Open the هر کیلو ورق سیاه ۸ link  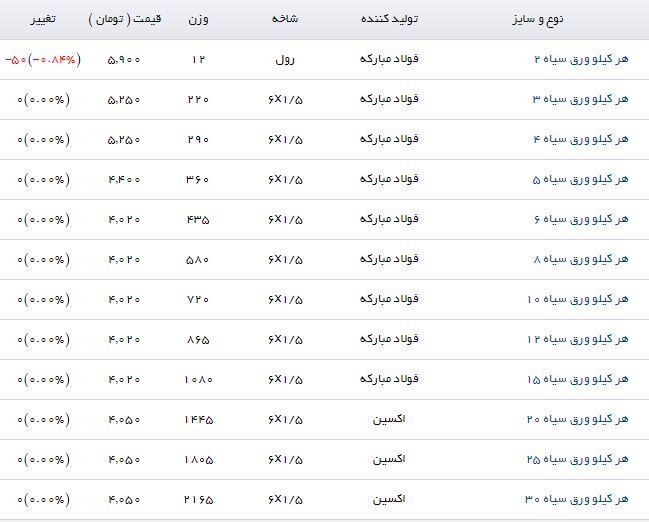pyautogui.click(x=581, y=259)
